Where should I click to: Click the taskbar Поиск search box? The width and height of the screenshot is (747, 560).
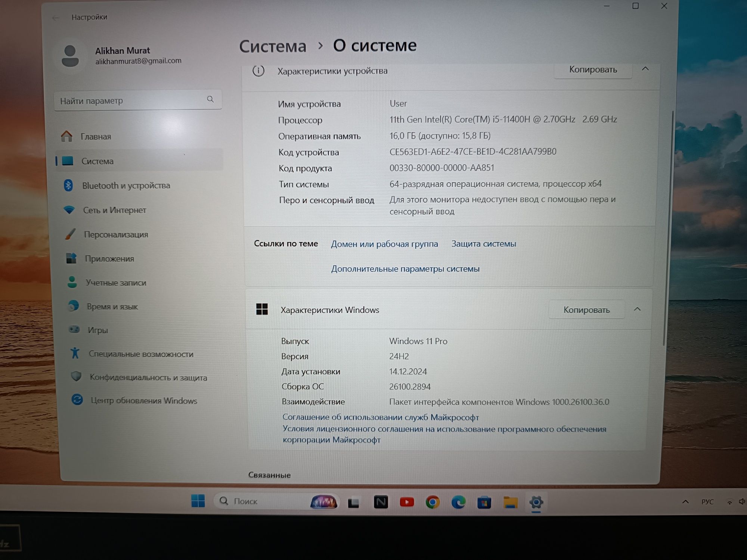[x=276, y=501]
